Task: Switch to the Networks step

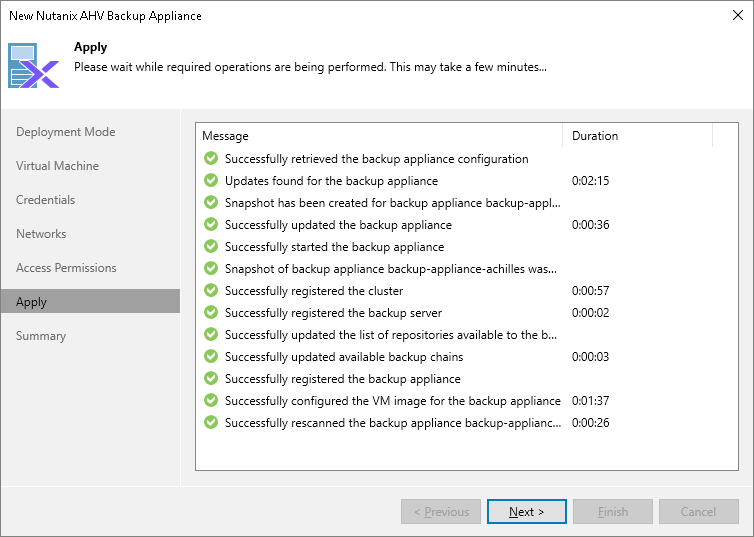Action: click(41, 234)
